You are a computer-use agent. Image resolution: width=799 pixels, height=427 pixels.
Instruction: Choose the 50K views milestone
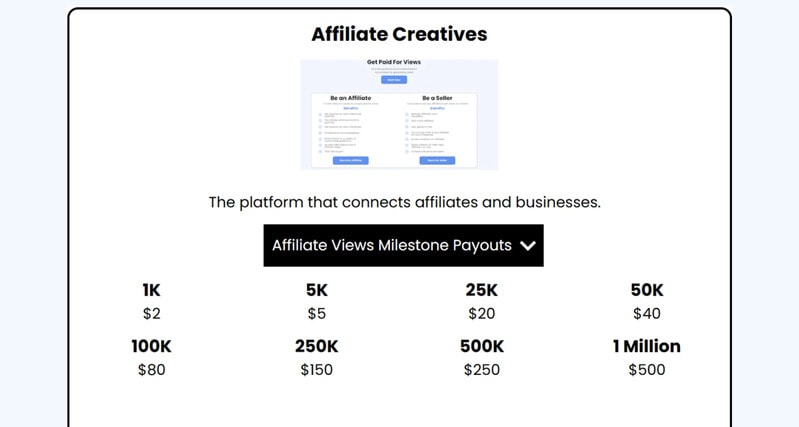tap(646, 290)
